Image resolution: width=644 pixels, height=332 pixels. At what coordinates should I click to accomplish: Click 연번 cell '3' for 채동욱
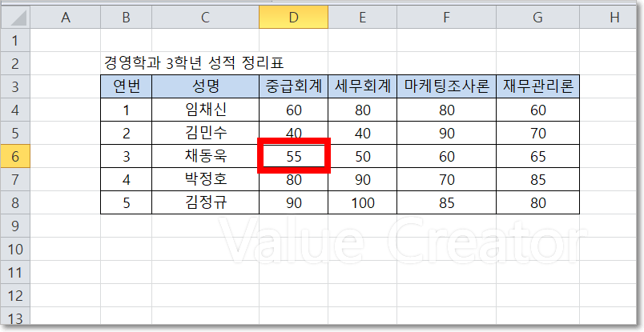pyautogui.click(x=126, y=156)
